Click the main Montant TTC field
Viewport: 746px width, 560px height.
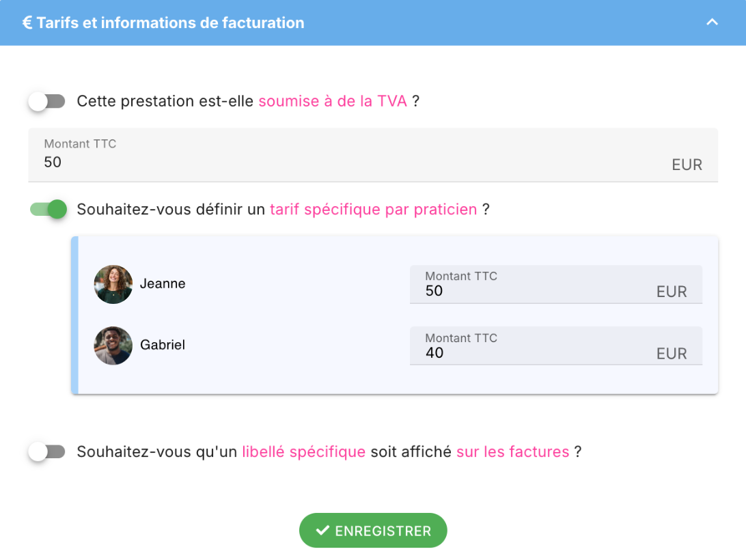tap(342, 162)
